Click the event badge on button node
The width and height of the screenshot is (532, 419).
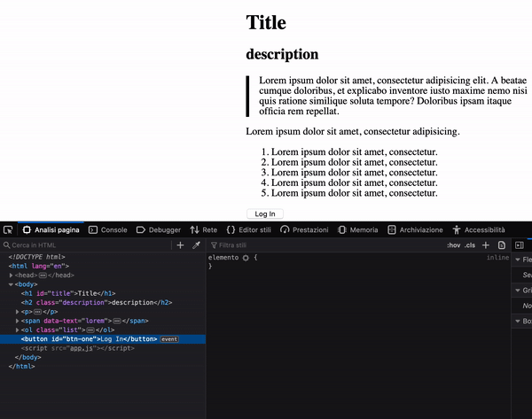point(169,339)
